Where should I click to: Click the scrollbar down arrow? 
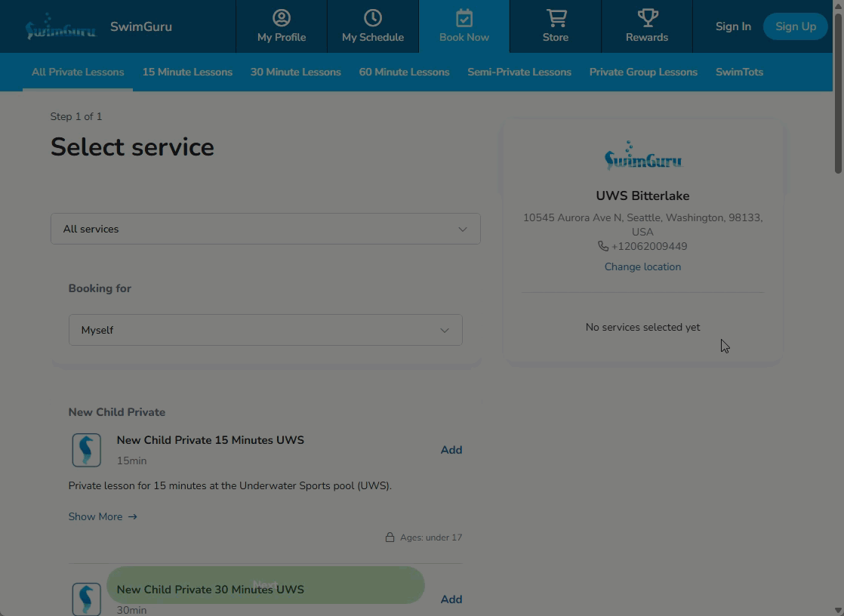click(838, 611)
